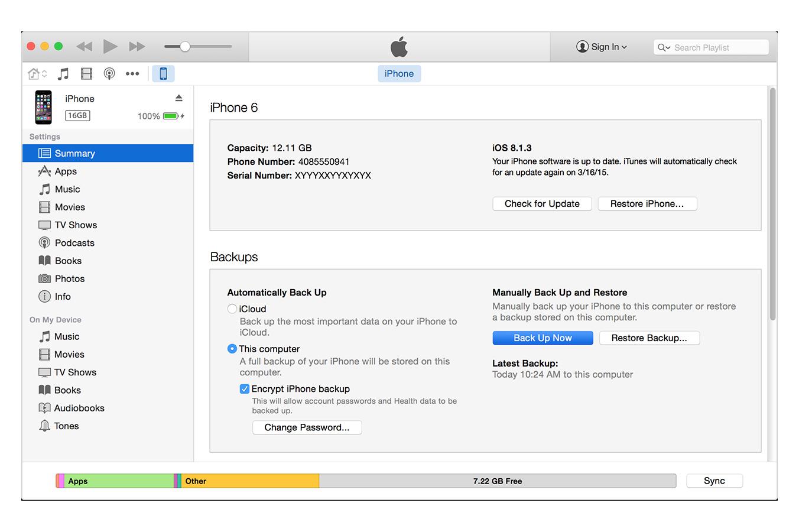Click the green Apps storage segment
Screen dimensions: 799x532
tap(119, 481)
